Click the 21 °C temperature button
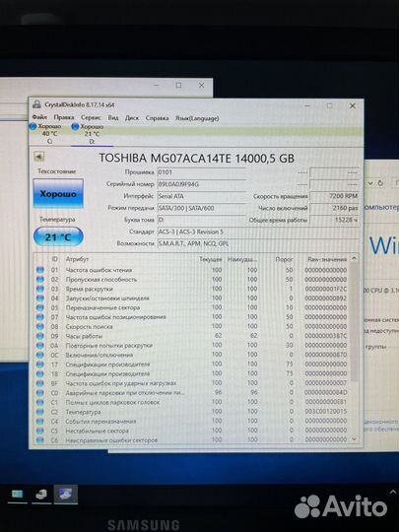 click(58, 236)
